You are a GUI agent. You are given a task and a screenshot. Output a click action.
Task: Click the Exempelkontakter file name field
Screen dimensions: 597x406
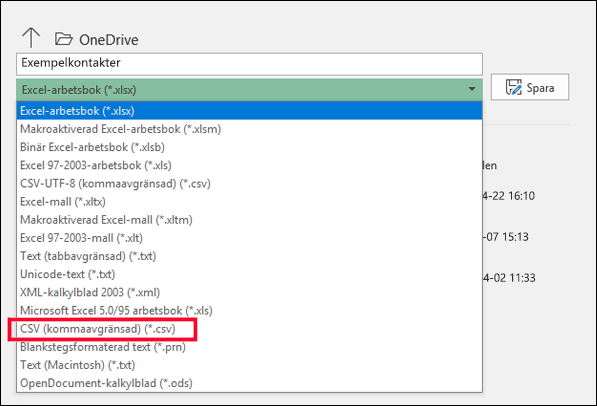249,64
